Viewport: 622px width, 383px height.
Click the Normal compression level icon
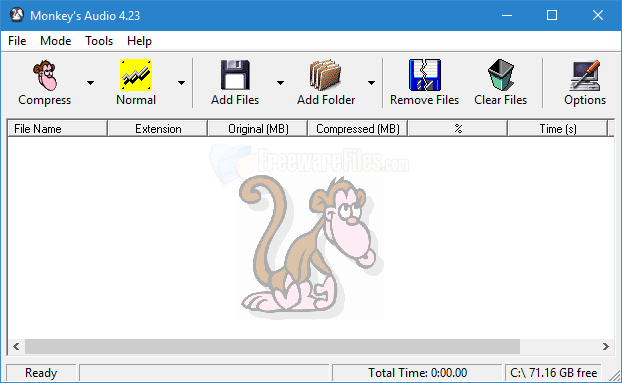pos(136,75)
